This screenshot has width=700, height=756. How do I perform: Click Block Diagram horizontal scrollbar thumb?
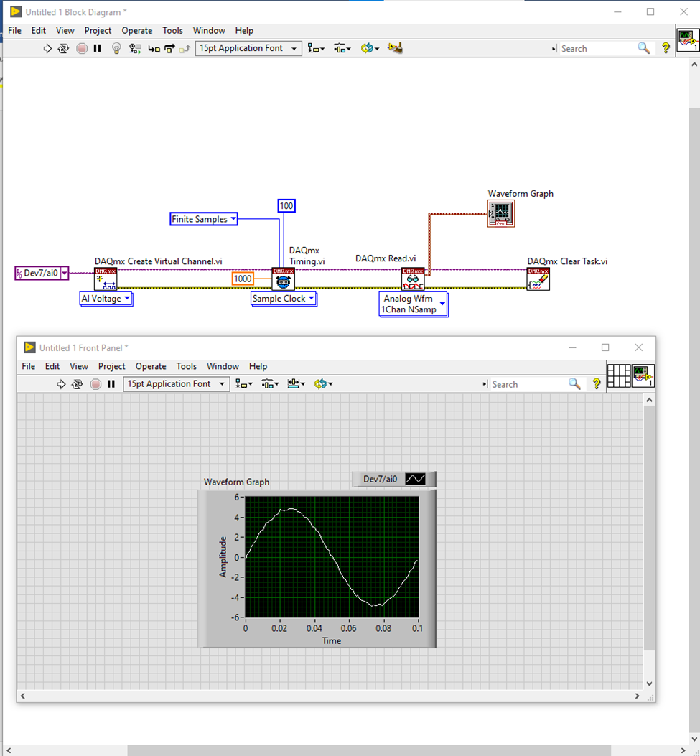pyautogui.click(x=369, y=750)
